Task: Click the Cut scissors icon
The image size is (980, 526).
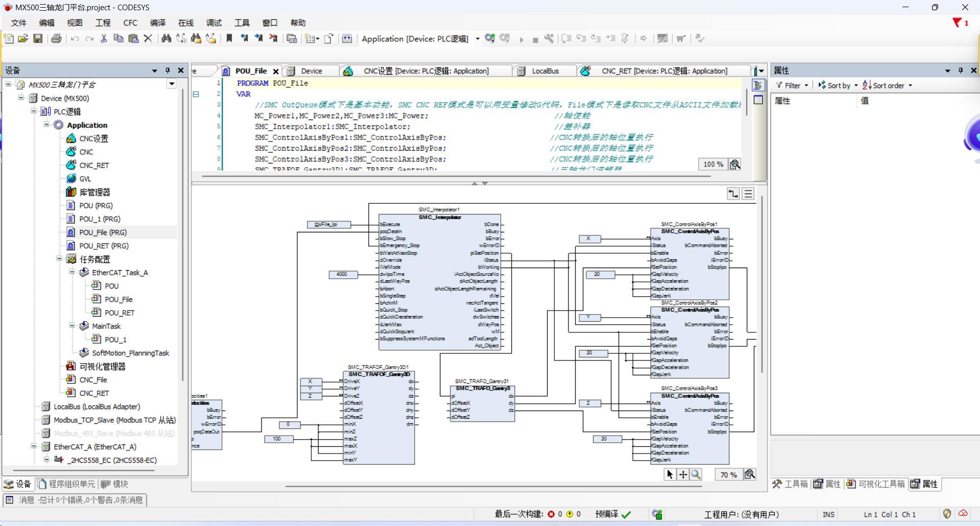Action: tap(104, 39)
